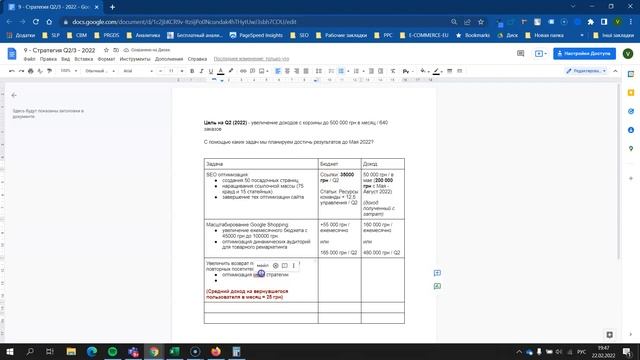Open the Файл menu
The height and width of the screenshot is (360, 640).
click(29, 59)
